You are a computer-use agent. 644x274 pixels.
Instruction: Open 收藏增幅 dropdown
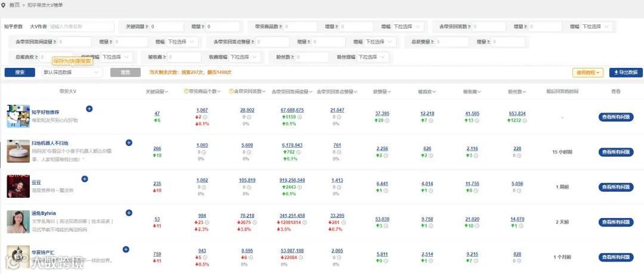(x=245, y=57)
